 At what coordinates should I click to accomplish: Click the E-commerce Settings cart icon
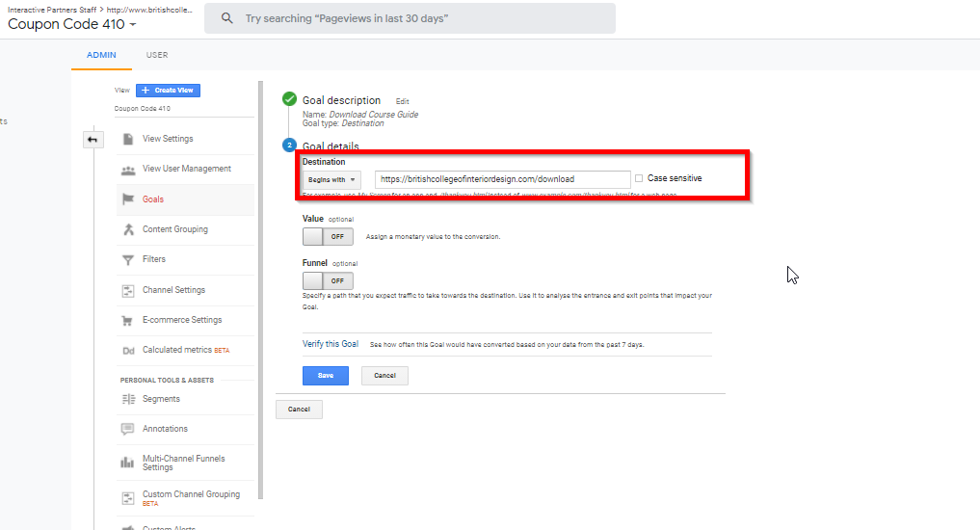(127, 321)
